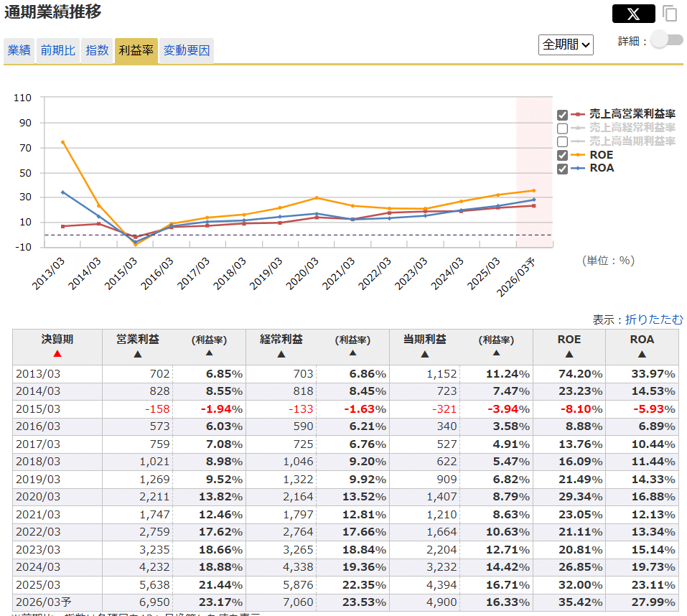Sort 当期利益 利益率 column by its triangle
Screen dimensions: 687x616
tap(496, 353)
